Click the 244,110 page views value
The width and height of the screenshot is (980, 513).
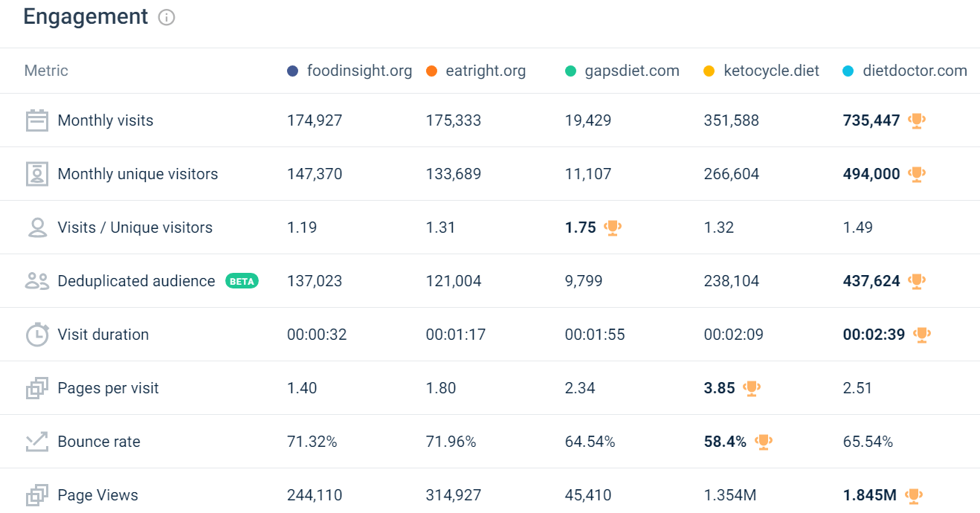point(315,495)
